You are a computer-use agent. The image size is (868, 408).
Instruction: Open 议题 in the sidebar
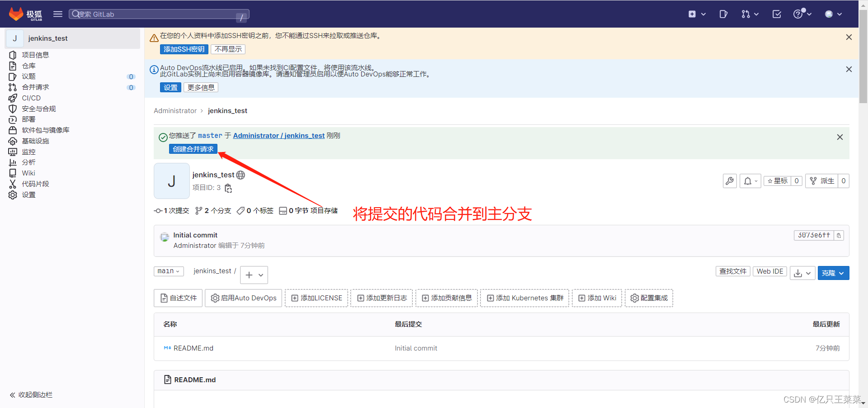point(28,76)
